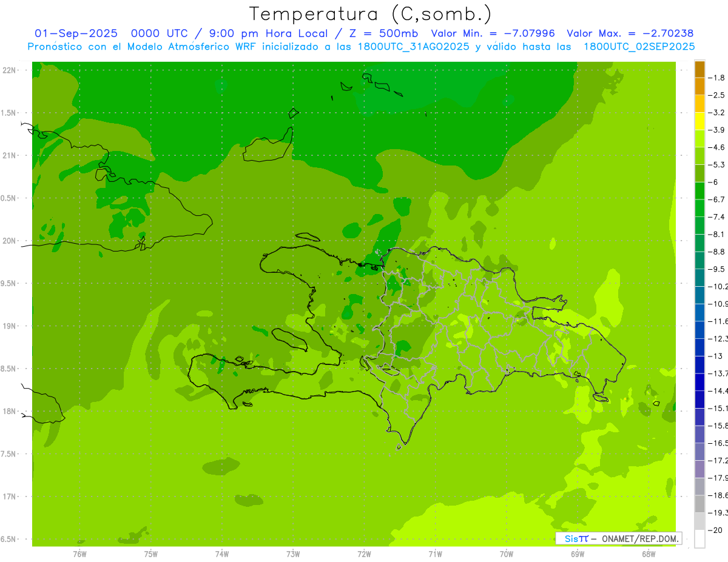728x562 pixels.
Task: Click the -11.6 colorbar value
Action: pyautogui.click(x=718, y=321)
